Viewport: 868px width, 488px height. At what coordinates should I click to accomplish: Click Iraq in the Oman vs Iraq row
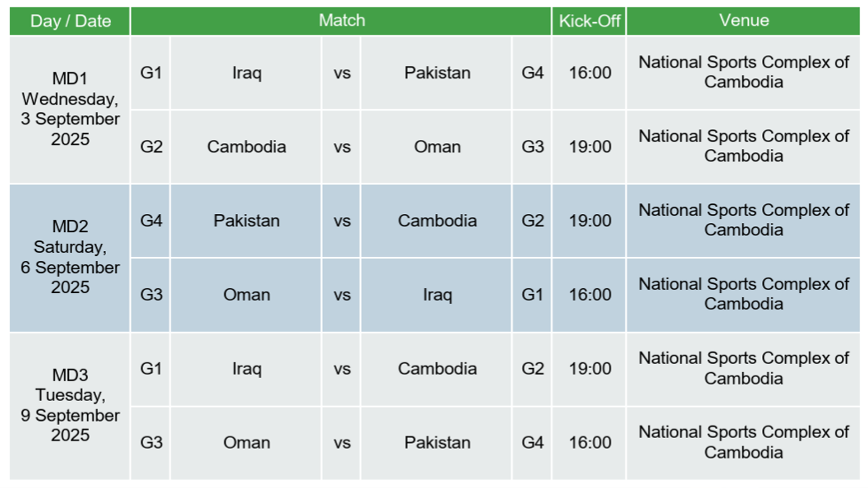pyautogui.click(x=437, y=295)
